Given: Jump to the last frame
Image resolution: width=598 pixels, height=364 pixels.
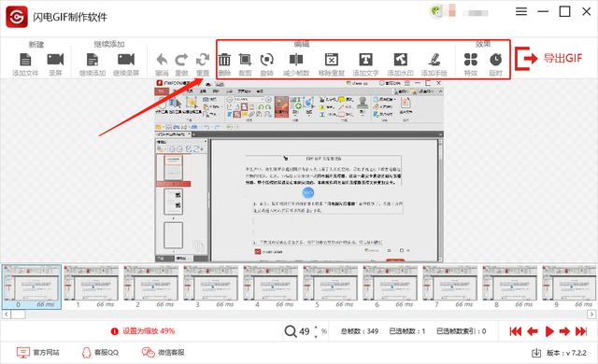Looking at the screenshot, I should coord(581,331).
